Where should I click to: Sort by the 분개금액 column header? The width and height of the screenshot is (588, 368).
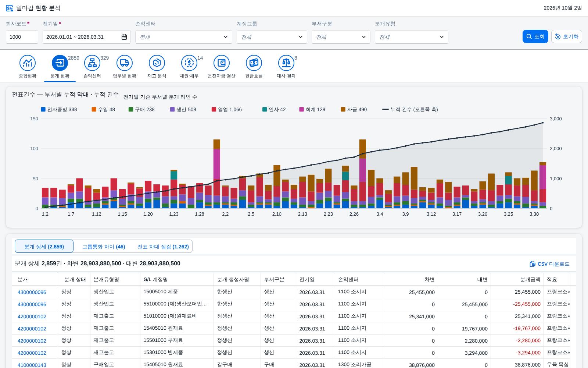517,280
